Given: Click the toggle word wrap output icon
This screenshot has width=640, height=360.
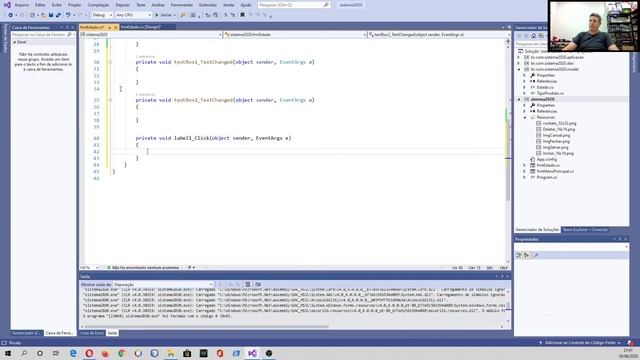Looking at the screenshot, I should (258, 284).
